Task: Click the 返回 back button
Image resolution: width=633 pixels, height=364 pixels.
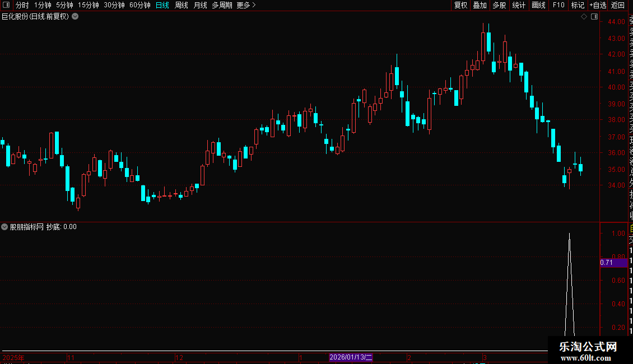Action: (x=618, y=5)
